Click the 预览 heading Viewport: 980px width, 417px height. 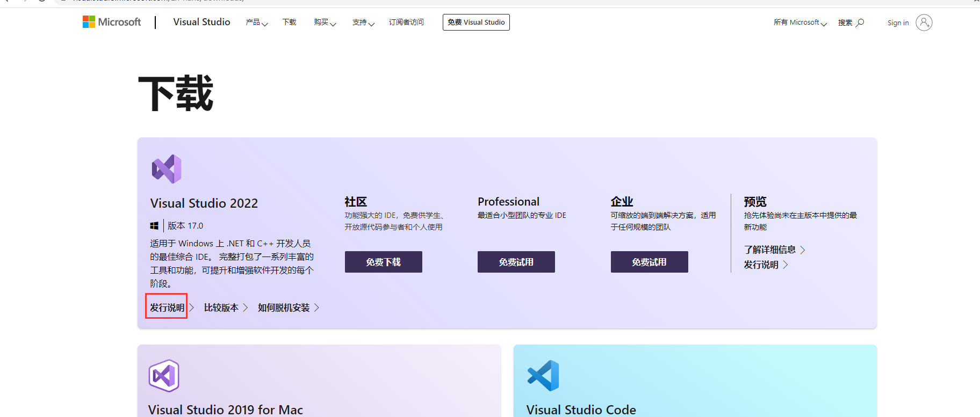[755, 202]
